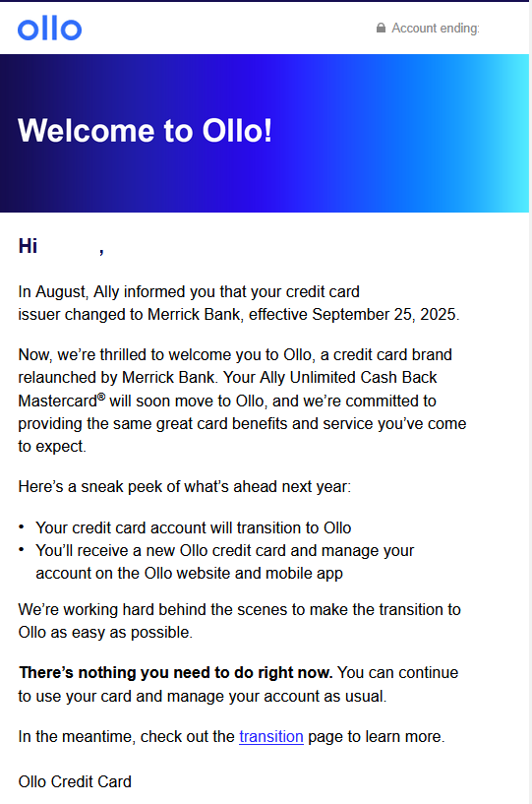Click the registered trademark symbol after Mastercard
Screen dimensions: 532x804
pyautogui.click(x=101, y=397)
